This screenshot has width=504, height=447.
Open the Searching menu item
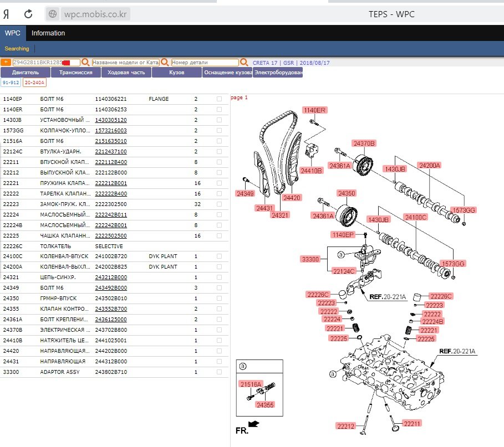(17, 49)
